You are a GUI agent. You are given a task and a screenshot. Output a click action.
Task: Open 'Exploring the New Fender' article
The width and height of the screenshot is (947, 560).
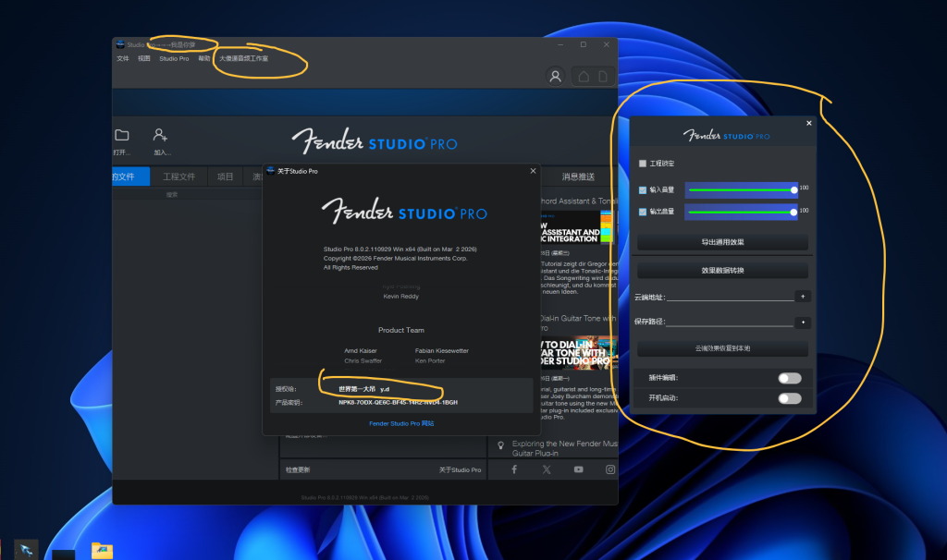click(x=564, y=448)
